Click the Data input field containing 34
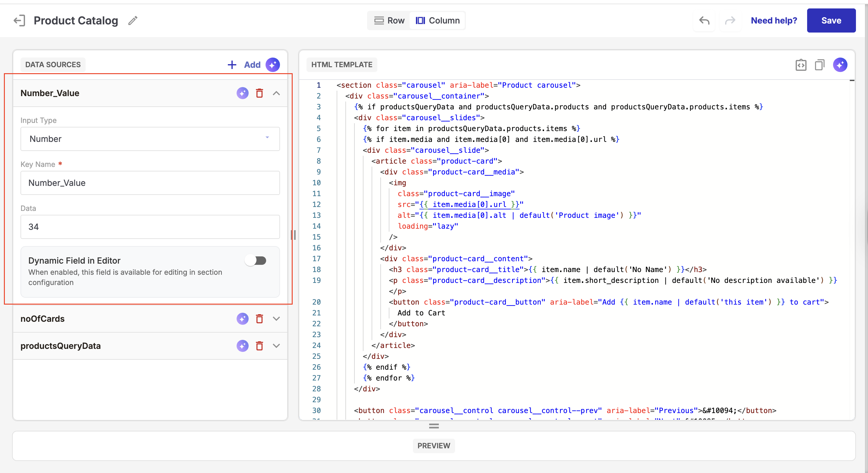 150,227
